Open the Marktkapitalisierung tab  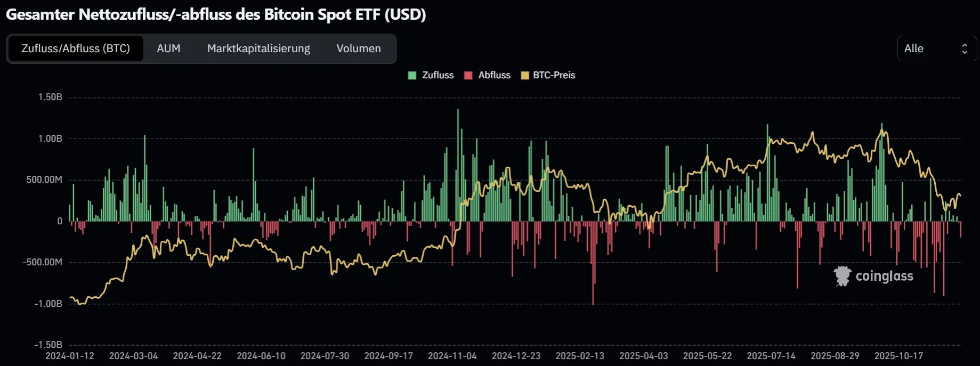point(258,48)
